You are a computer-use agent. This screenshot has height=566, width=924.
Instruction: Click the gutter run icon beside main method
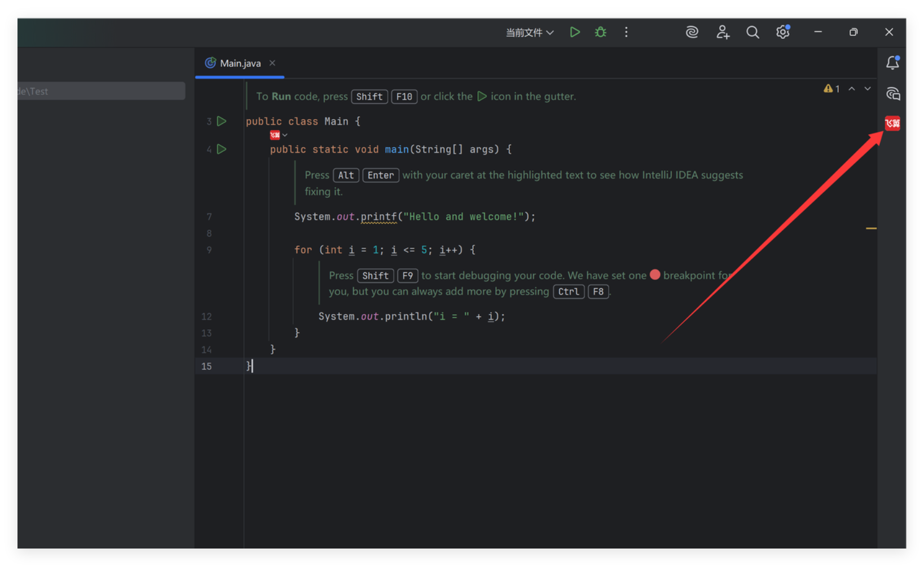click(x=222, y=149)
